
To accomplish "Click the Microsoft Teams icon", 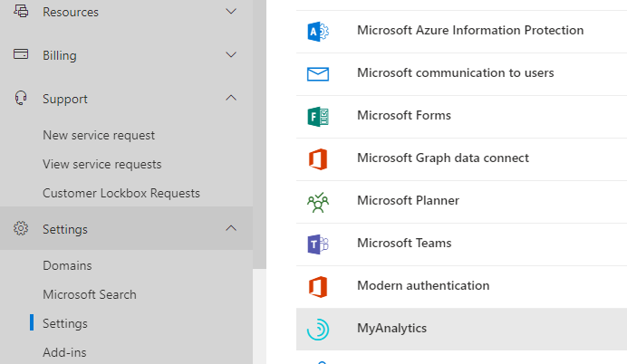I will point(318,244).
